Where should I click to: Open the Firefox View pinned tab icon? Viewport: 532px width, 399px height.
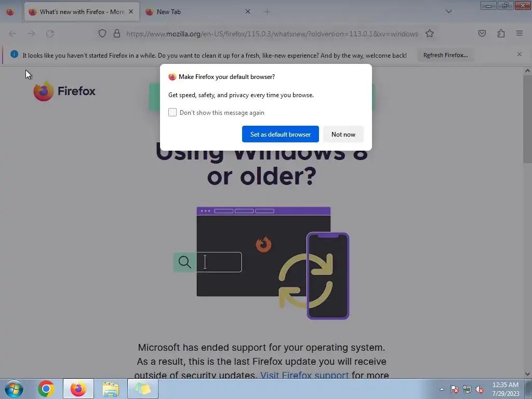(10, 12)
